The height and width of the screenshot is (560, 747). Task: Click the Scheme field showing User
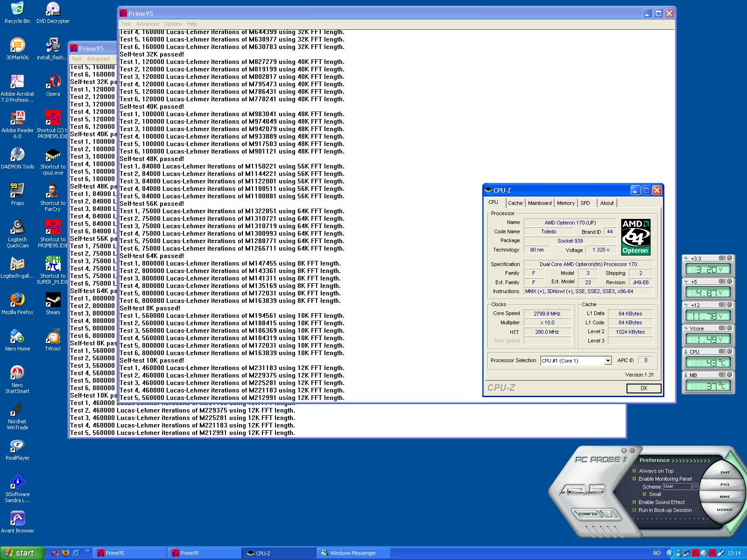pyautogui.click(x=677, y=486)
